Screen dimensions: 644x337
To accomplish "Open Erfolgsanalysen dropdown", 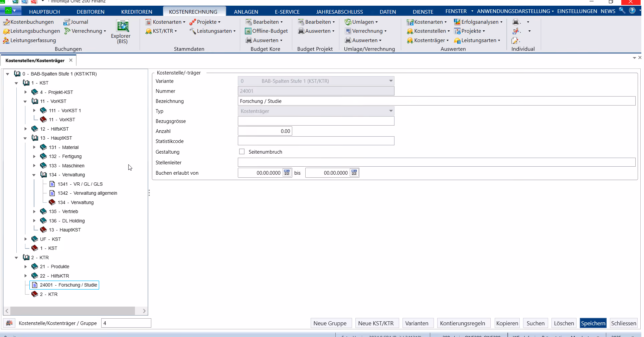I will (x=478, y=22).
